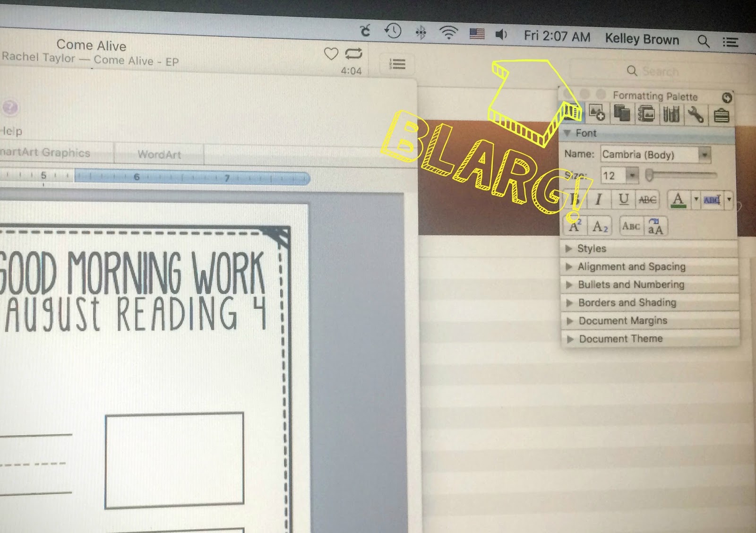Select the "AUGUST READING 4" subtitle
Viewport: 756px width, 533px height.
pyautogui.click(x=136, y=313)
